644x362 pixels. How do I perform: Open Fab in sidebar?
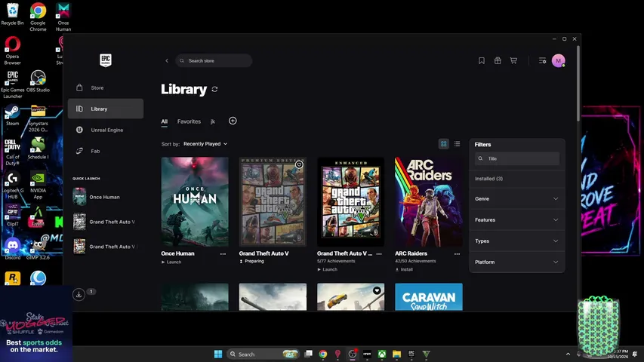(x=106, y=151)
